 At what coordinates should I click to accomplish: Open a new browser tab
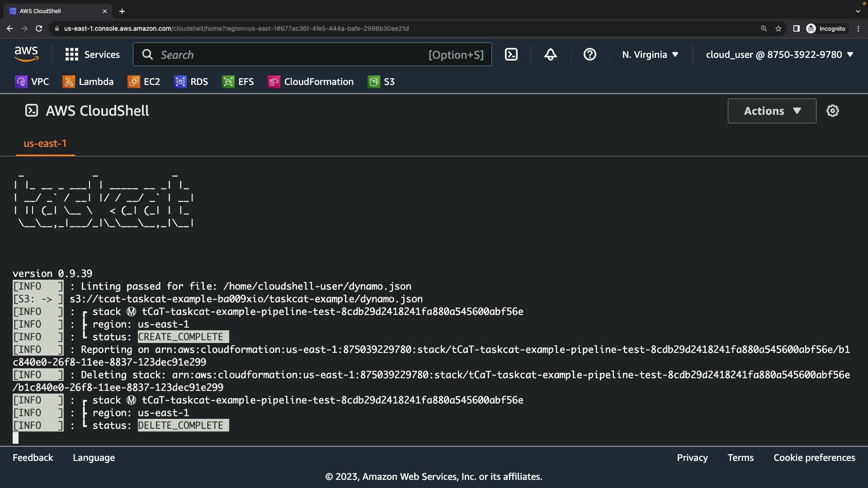[122, 11]
